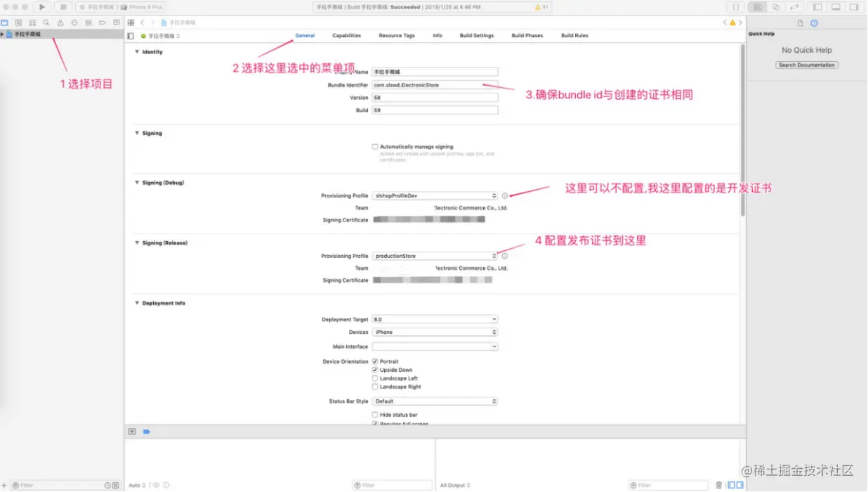Screen dimensions: 868x492
Task: Hide the Navigator panel
Action: [x=817, y=6]
